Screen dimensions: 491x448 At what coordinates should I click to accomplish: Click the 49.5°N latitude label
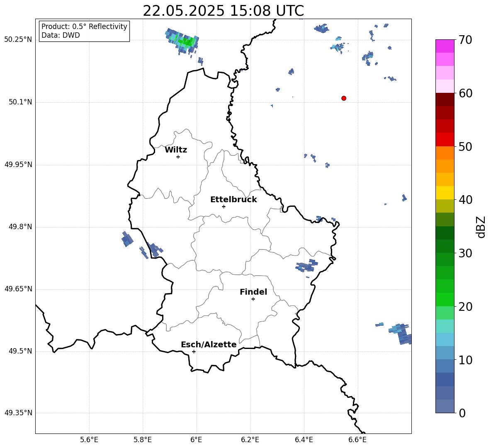pyautogui.click(x=20, y=351)
